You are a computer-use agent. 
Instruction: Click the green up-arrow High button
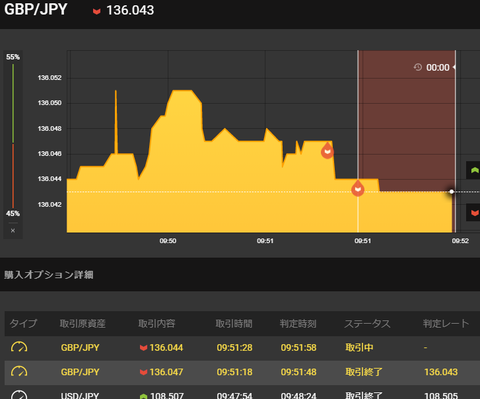[x=474, y=170]
